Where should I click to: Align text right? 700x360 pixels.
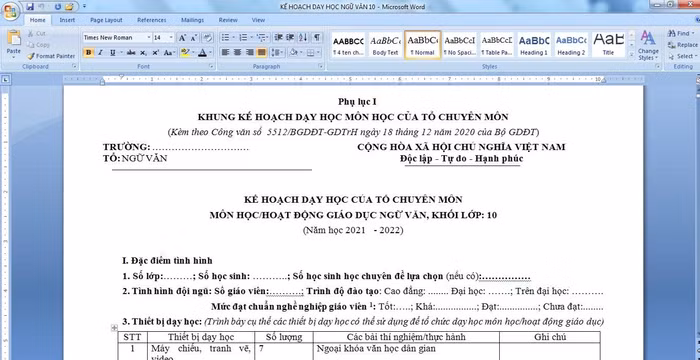click(250, 53)
